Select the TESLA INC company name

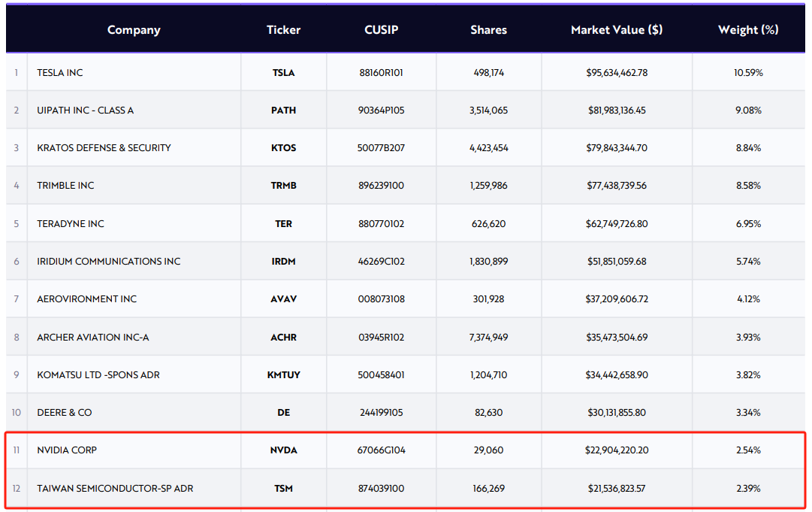click(60, 72)
